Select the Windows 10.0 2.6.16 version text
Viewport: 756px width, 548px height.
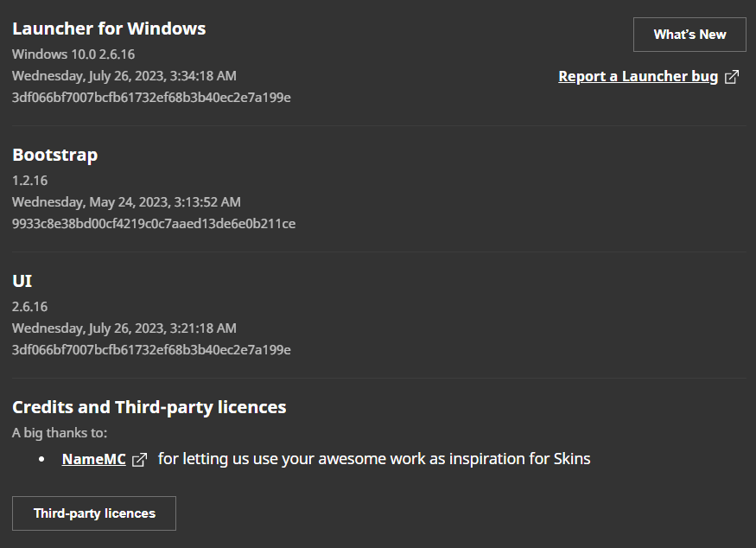point(73,54)
